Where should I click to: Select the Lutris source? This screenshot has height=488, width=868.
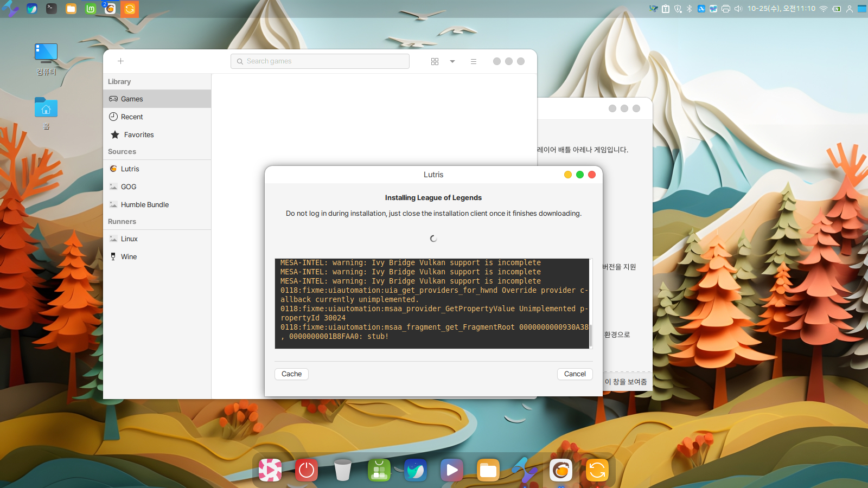coord(130,169)
